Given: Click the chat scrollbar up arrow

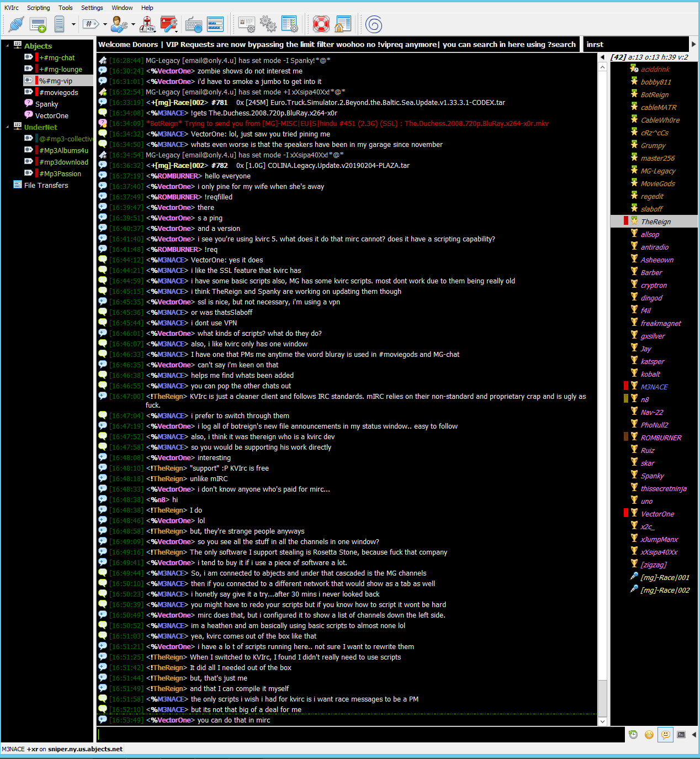Looking at the screenshot, I should (x=603, y=67).
